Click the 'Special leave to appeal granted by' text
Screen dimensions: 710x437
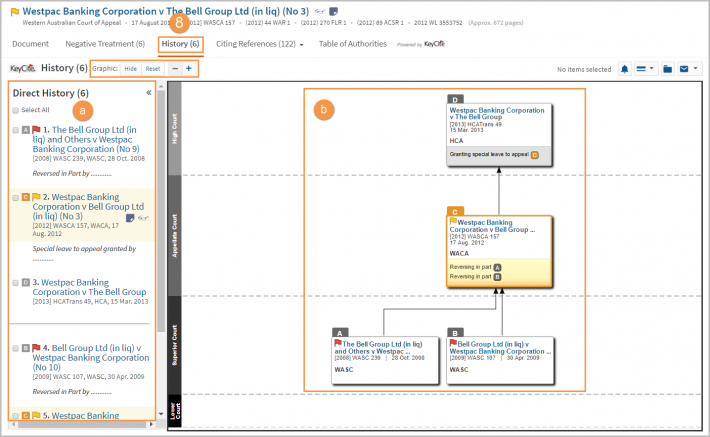pyautogui.click(x=84, y=249)
